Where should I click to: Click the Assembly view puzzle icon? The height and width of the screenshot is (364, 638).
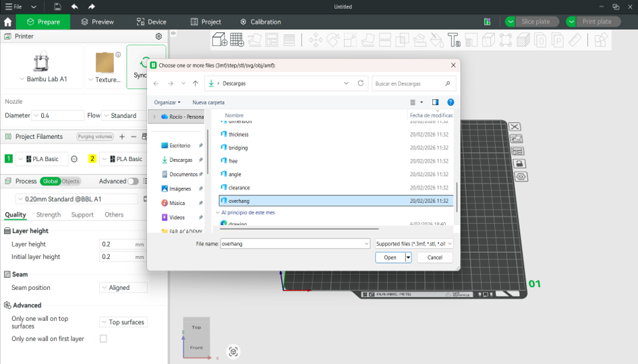601,40
